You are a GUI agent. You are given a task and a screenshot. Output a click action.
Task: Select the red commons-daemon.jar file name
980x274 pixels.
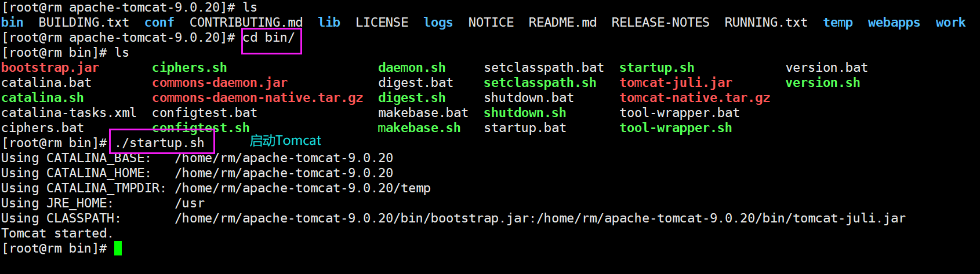coord(220,83)
